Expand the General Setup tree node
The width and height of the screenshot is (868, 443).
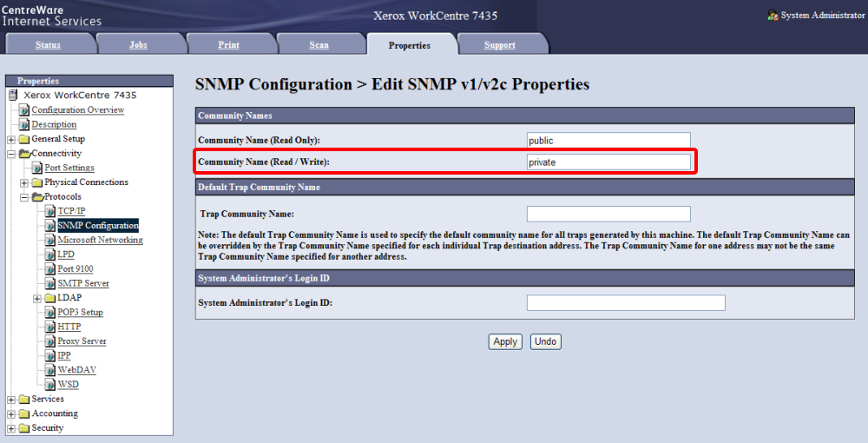pos(11,139)
